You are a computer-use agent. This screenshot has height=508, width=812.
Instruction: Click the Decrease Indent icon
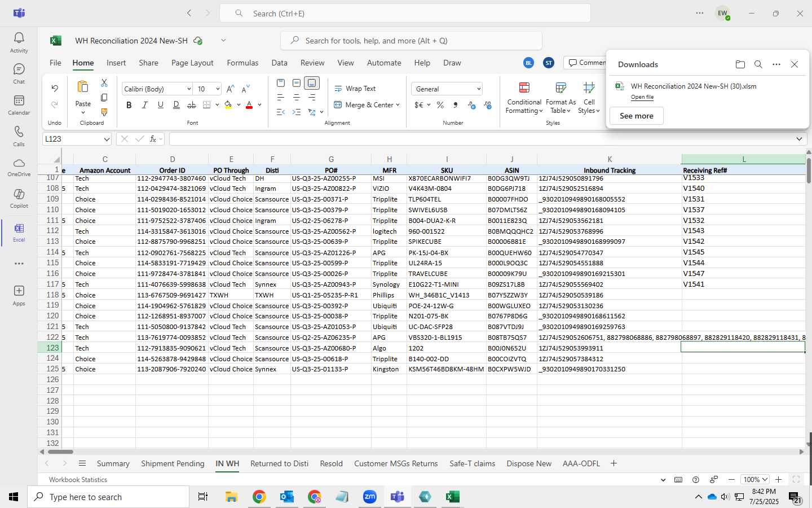281,112
